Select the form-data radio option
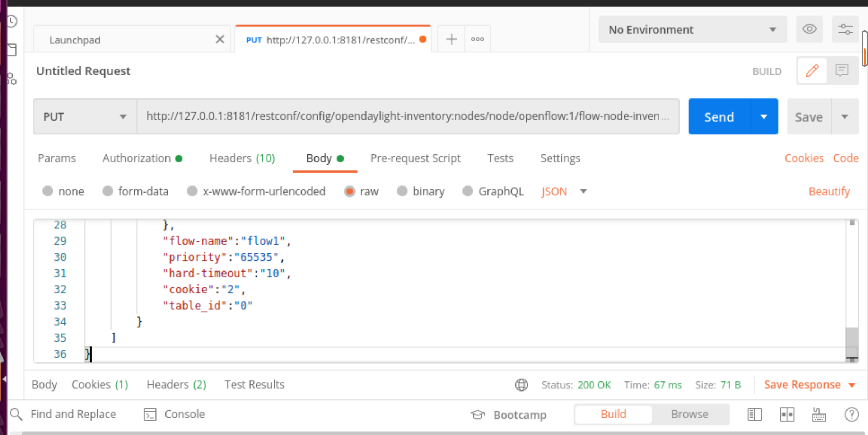The height and width of the screenshot is (435, 868). [x=108, y=191]
